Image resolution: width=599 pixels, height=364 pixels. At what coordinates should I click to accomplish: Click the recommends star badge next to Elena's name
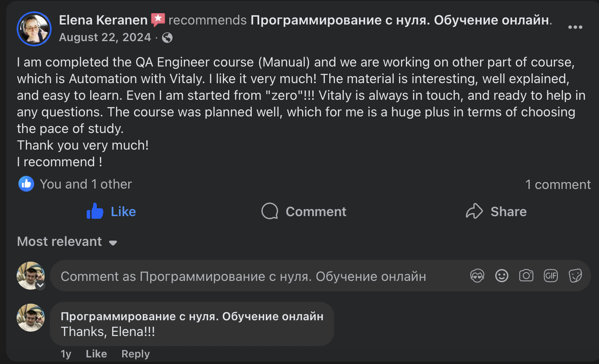coord(157,19)
